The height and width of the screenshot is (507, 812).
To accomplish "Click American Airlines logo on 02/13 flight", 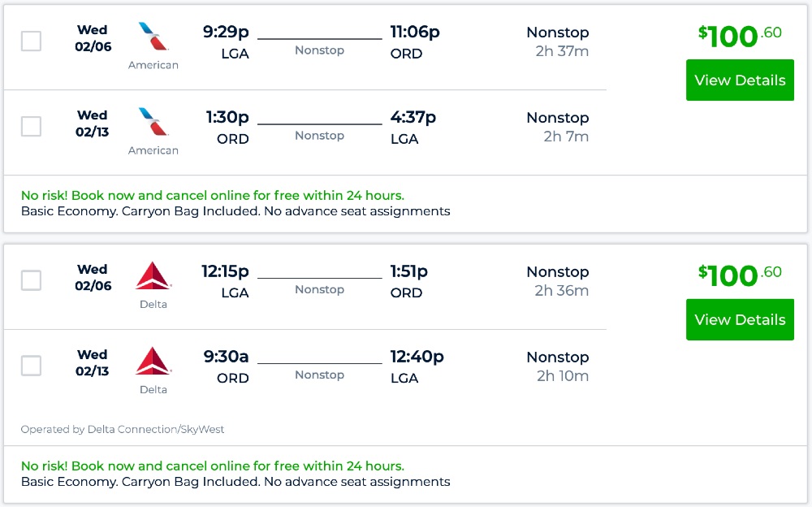I will (x=153, y=123).
